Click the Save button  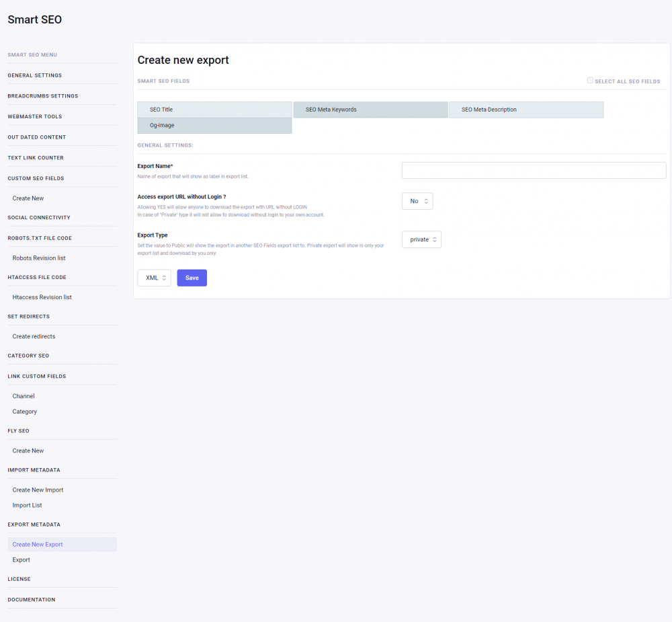point(192,278)
